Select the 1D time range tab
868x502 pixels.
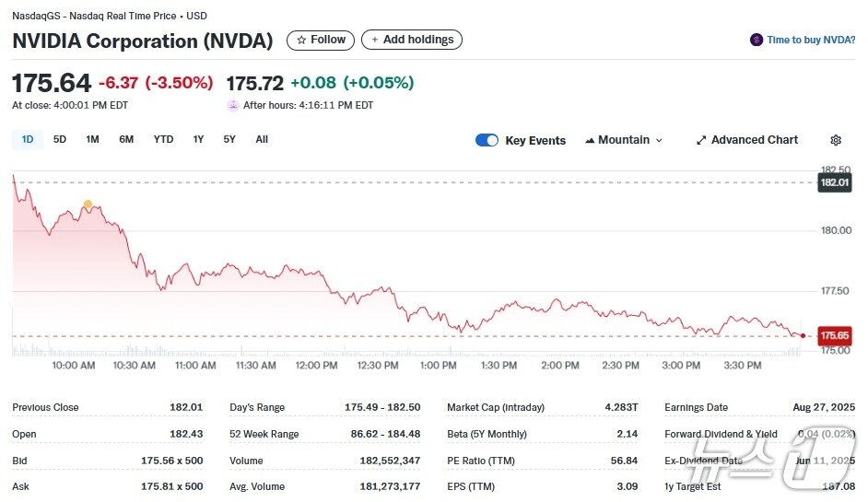[x=28, y=139]
